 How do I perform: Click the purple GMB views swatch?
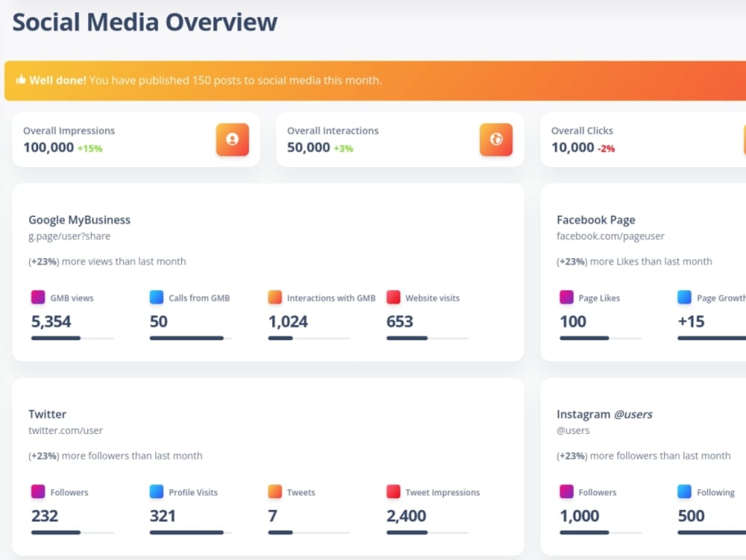tap(38, 297)
